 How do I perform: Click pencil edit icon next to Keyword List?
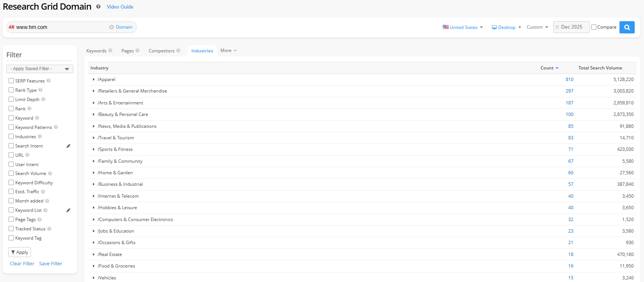(x=68, y=210)
